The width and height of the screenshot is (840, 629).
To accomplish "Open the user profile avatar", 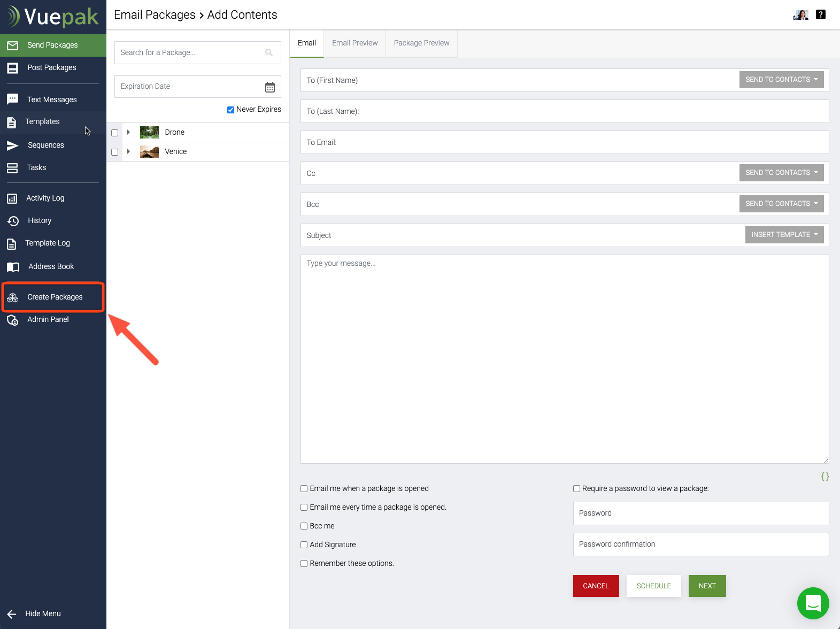I will pyautogui.click(x=800, y=15).
